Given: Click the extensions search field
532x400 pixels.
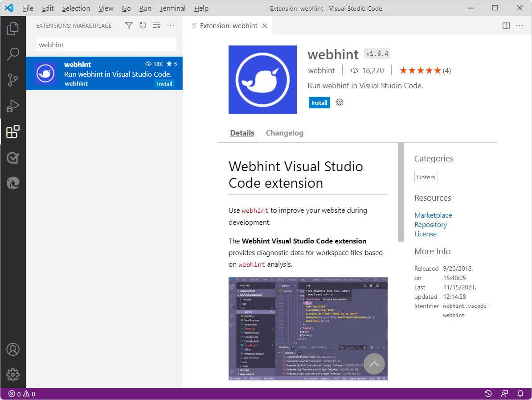Looking at the screenshot, I should (106, 45).
